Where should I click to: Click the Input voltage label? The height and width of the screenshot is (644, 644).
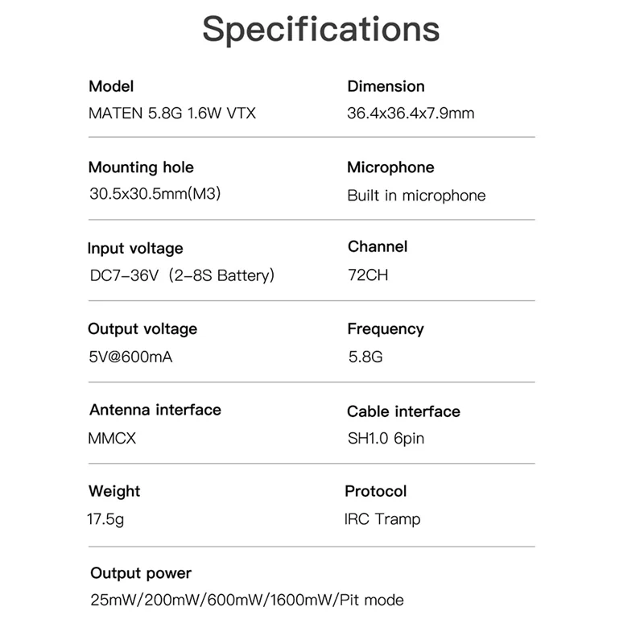coord(135,249)
